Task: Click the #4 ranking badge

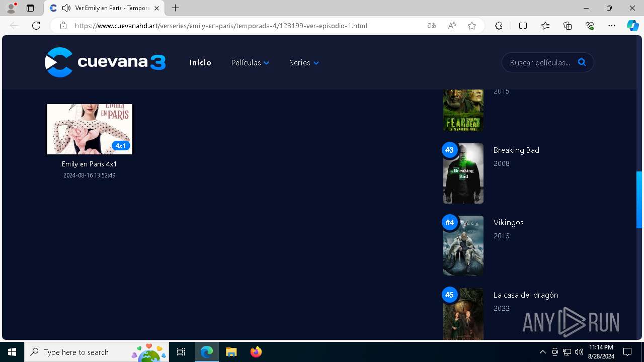Action: click(450, 223)
